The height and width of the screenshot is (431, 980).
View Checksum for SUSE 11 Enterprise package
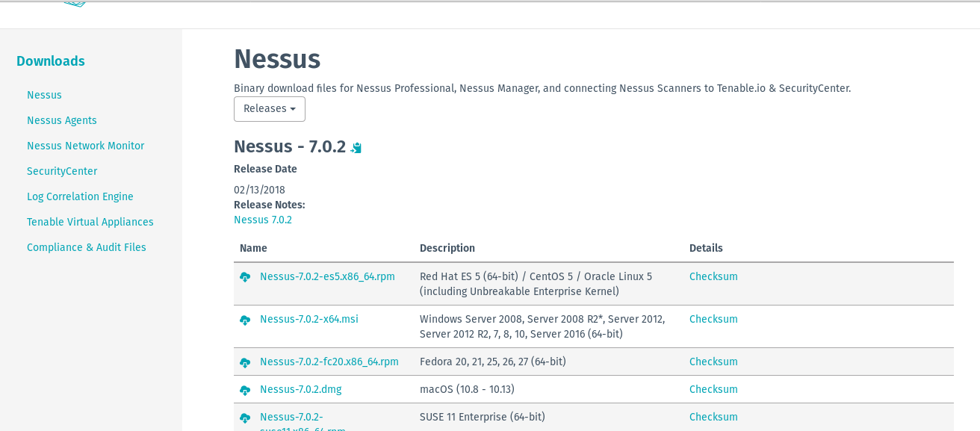point(713,417)
